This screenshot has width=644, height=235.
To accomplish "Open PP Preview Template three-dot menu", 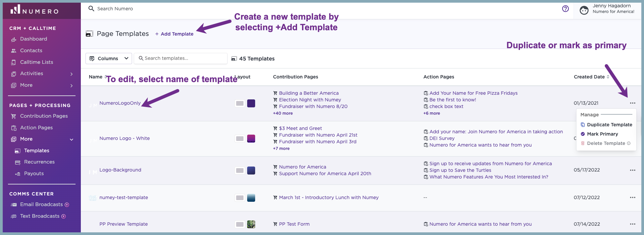I will click(632, 224).
